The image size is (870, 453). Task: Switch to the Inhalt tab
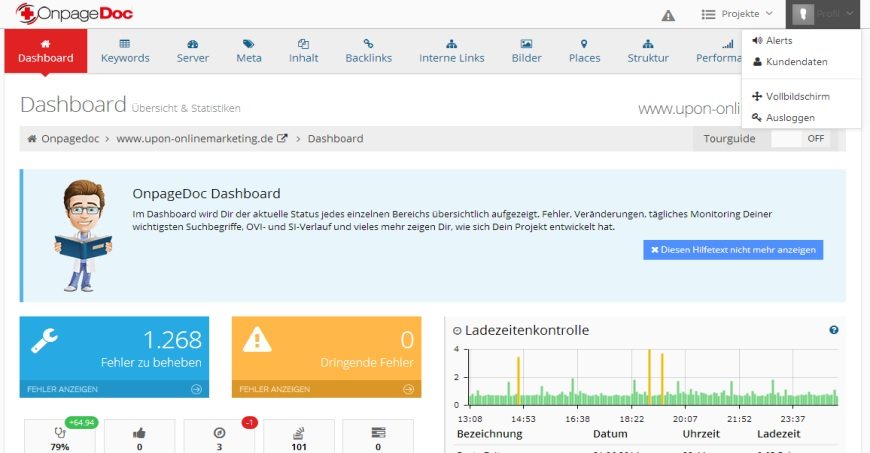pyautogui.click(x=304, y=51)
